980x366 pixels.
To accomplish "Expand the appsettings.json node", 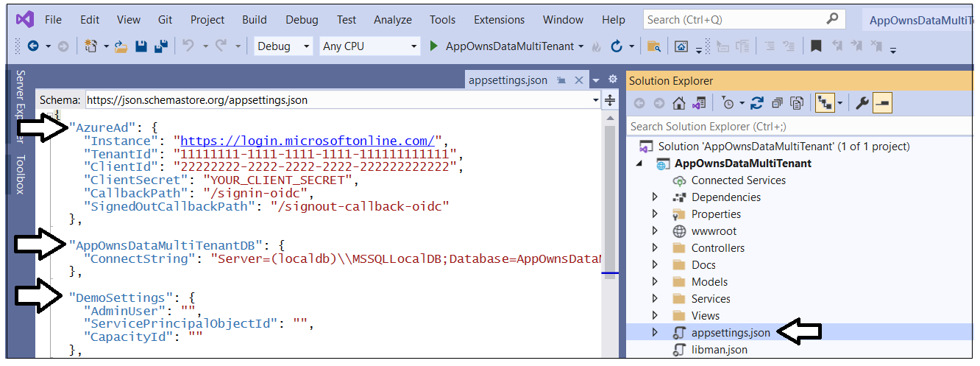I will point(656,333).
